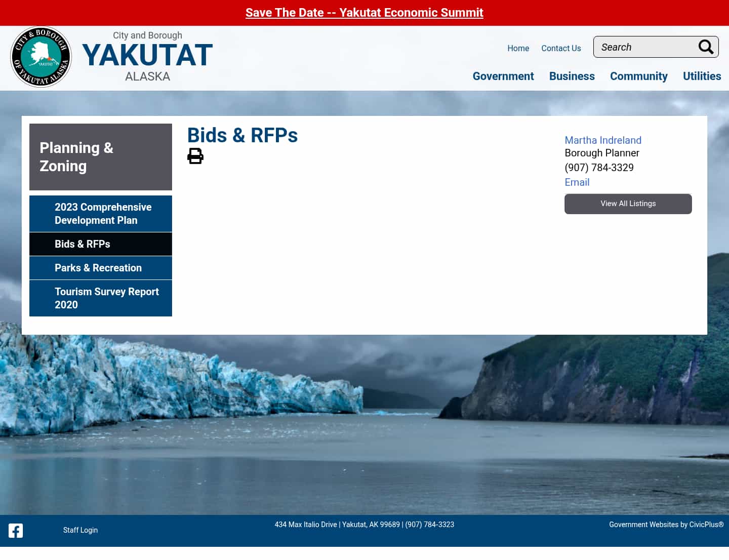Click the Staff Login link in footer
The width and height of the screenshot is (729, 560).
click(80, 530)
